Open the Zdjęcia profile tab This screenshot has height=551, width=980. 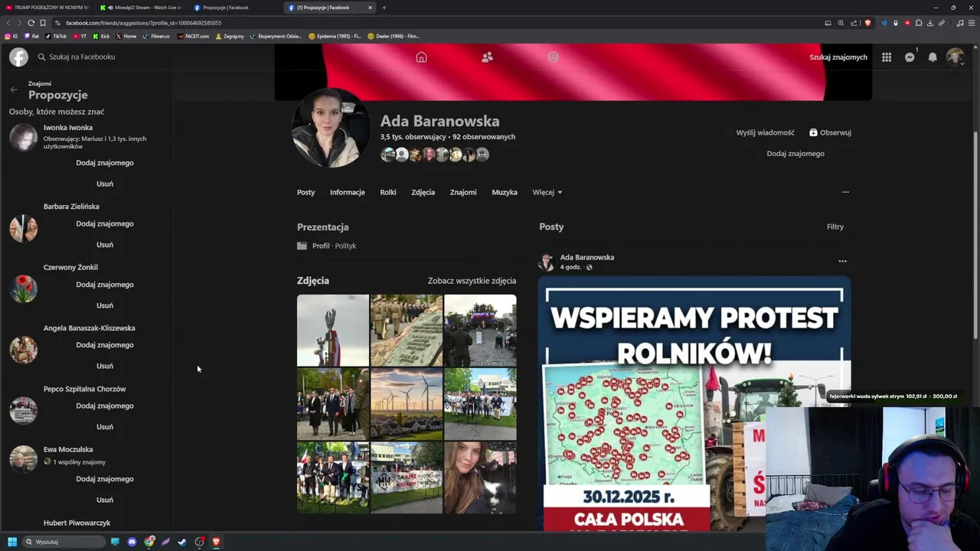423,192
